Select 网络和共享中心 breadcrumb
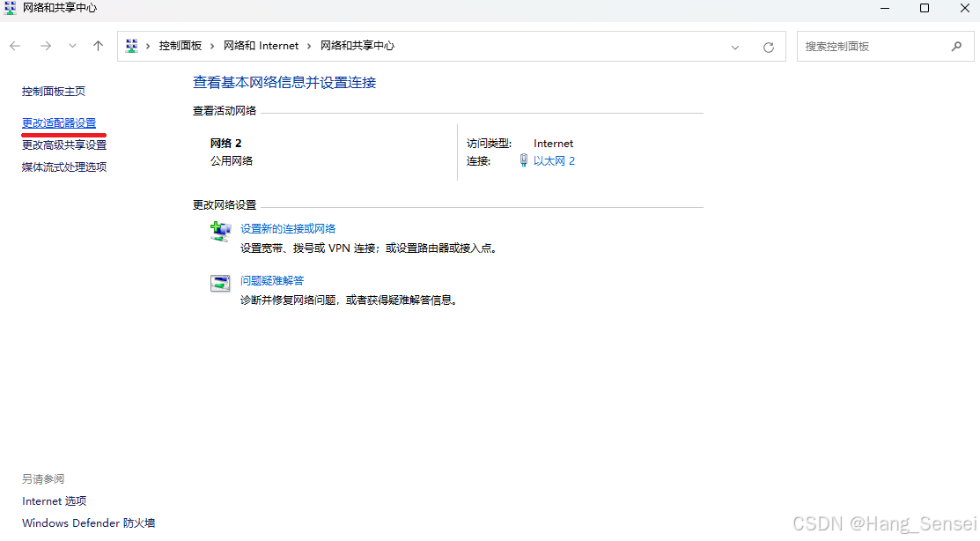The width and height of the screenshot is (980, 541). tap(357, 46)
